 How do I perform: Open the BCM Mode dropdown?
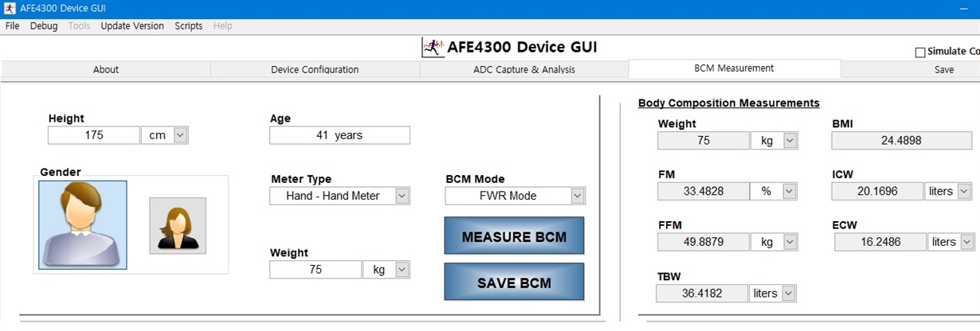[x=515, y=196]
